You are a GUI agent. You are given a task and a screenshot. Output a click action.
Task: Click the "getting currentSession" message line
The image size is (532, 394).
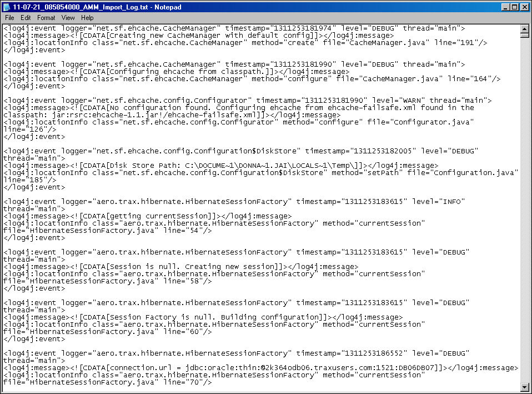[x=147, y=216]
